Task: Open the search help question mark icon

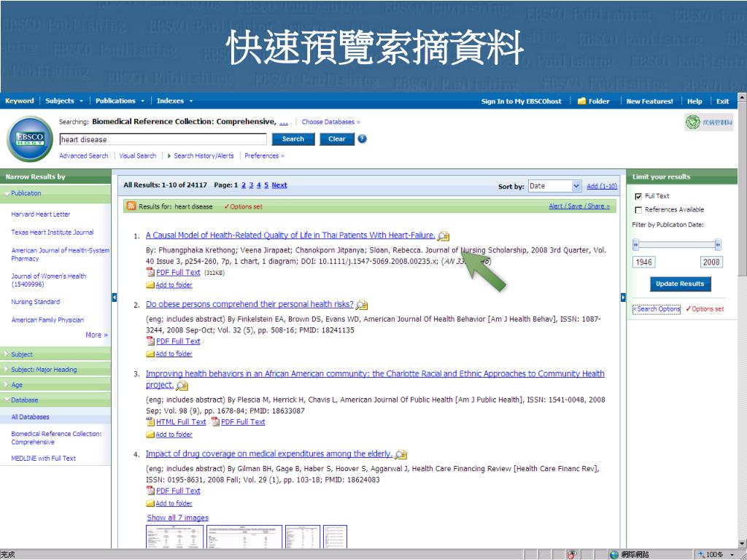Action: point(362,139)
